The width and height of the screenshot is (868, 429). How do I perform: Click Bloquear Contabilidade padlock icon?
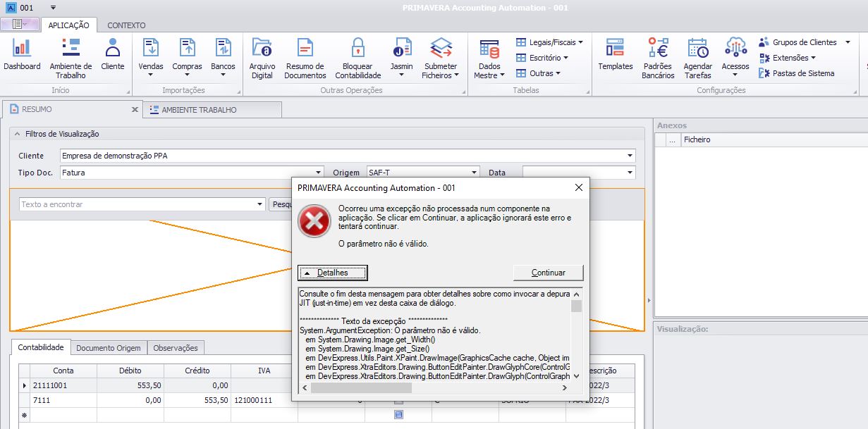[x=357, y=58]
